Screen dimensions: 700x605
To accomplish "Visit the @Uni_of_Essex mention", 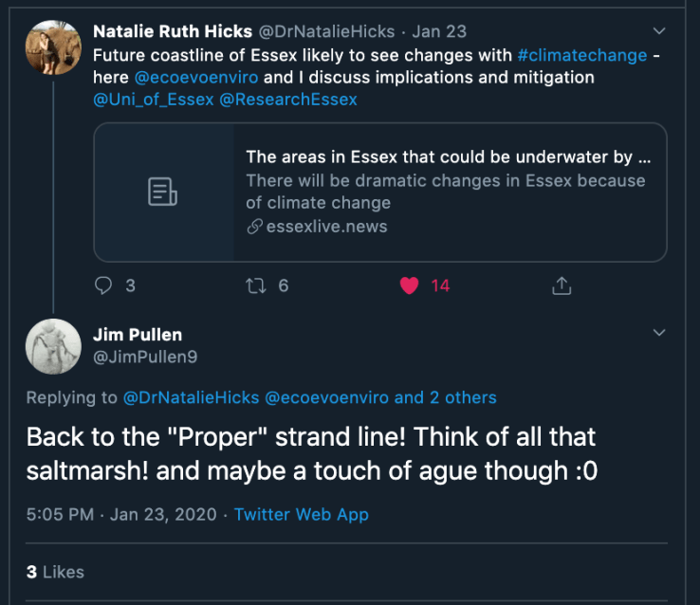I will point(153,99).
